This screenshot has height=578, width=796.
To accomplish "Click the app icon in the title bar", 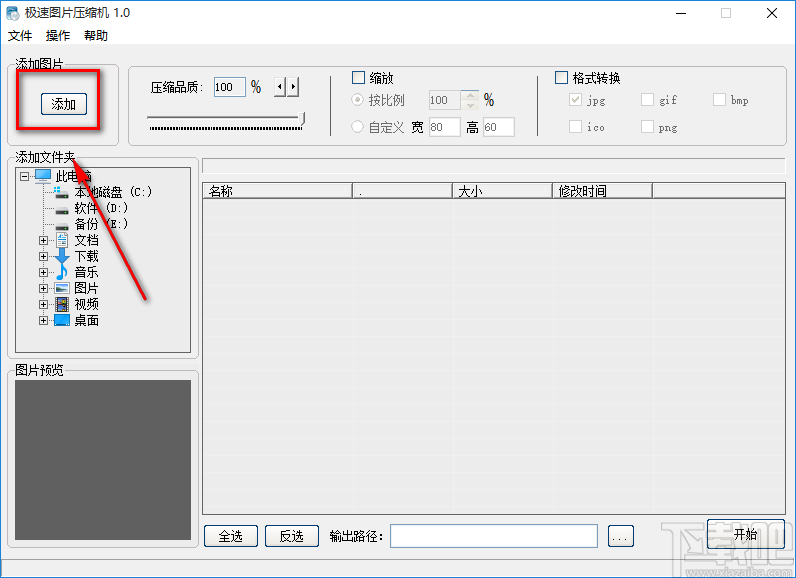I will pos(13,13).
